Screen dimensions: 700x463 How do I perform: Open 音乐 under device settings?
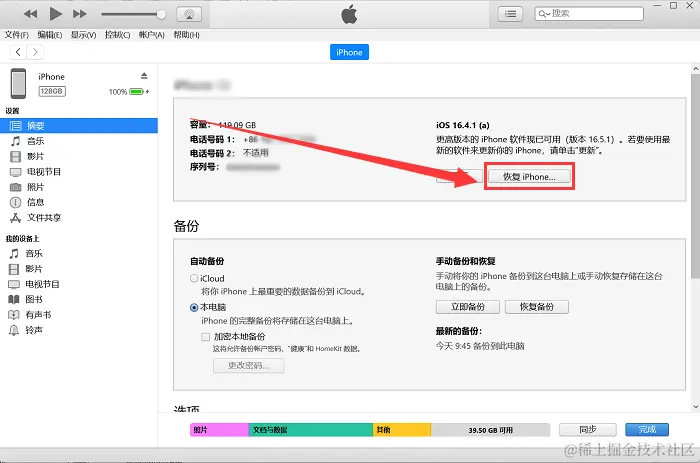[x=35, y=141]
